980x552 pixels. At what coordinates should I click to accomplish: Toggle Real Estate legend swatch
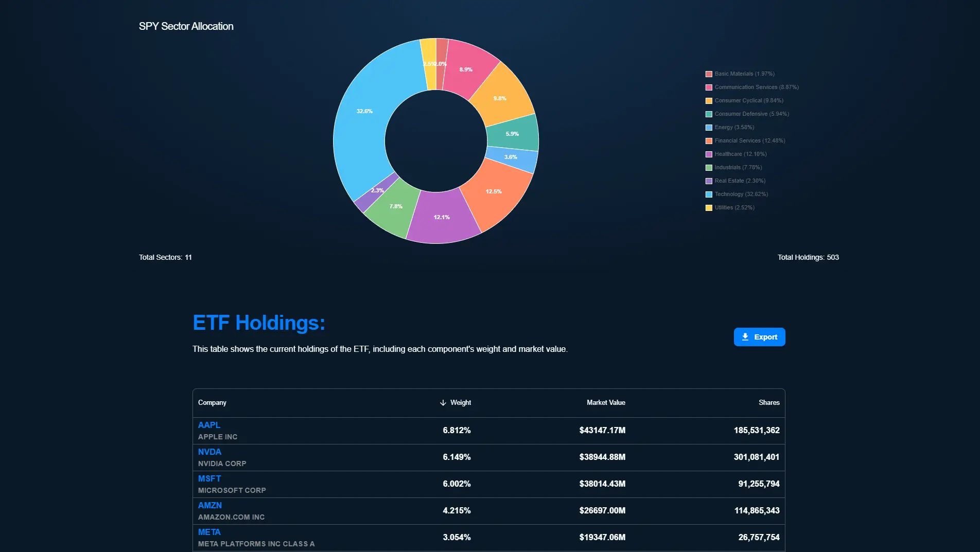click(709, 181)
